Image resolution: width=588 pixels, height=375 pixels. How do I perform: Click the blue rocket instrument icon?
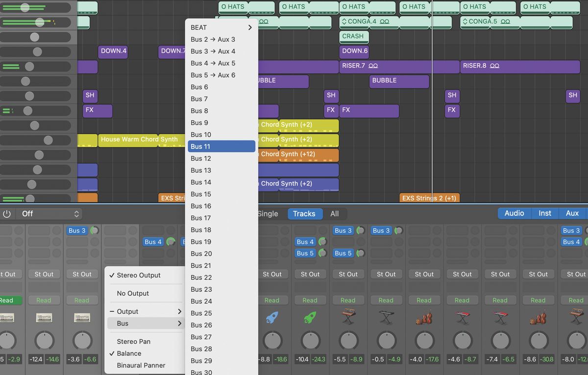(273, 317)
